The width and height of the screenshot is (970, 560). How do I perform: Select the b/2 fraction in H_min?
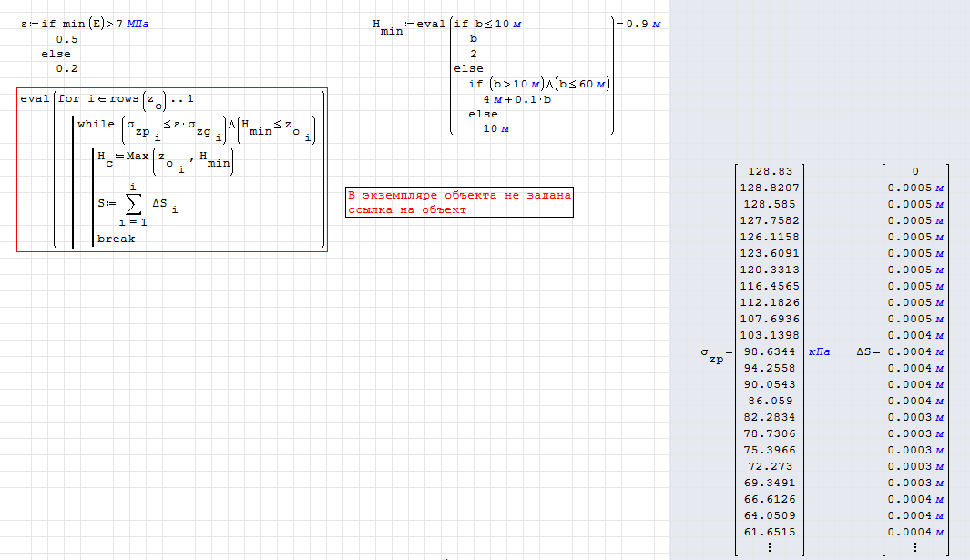click(474, 46)
